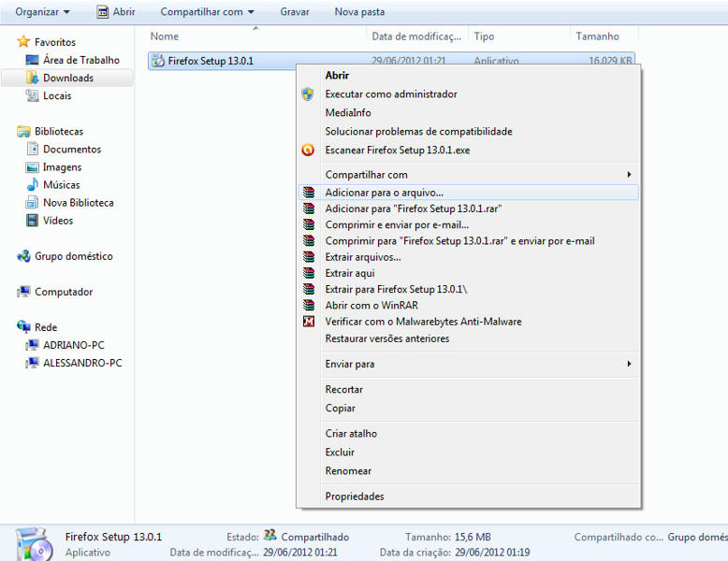This screenshot has height=561, width=728.
Task: Click the Documentos library icon
Action: coord(32,149)
